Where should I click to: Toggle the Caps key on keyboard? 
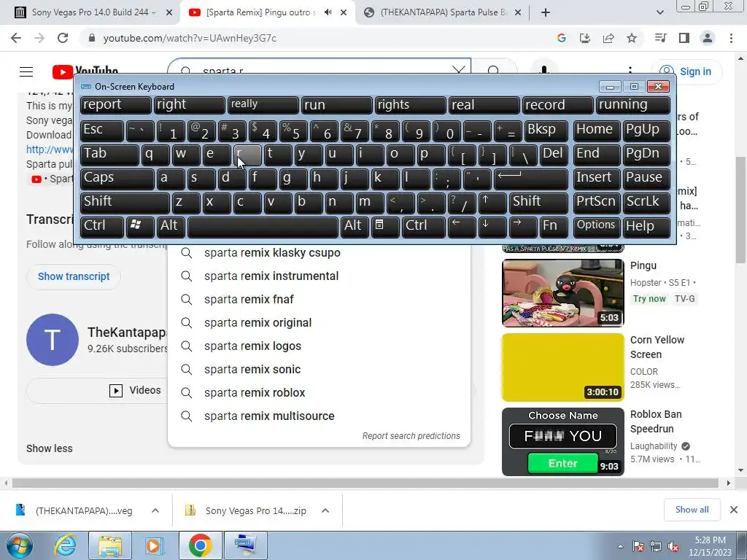coord(117,179)
